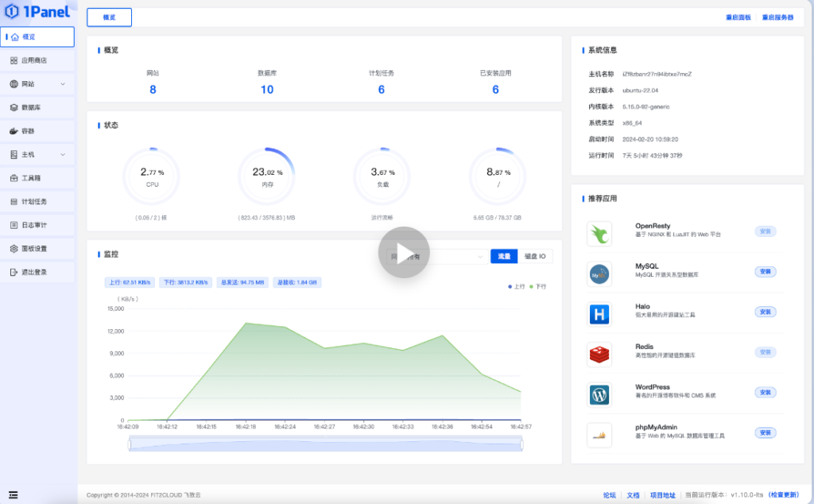This screenshot has height=504, width=814.
Task: Collapse sidebar using bottom menu icon
Action: (x=14, y=495)
